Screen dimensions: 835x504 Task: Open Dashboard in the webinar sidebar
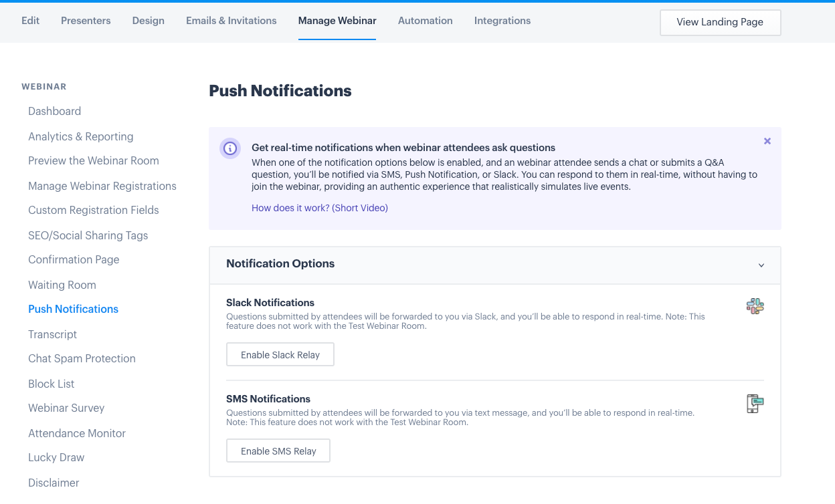(54, 111)
